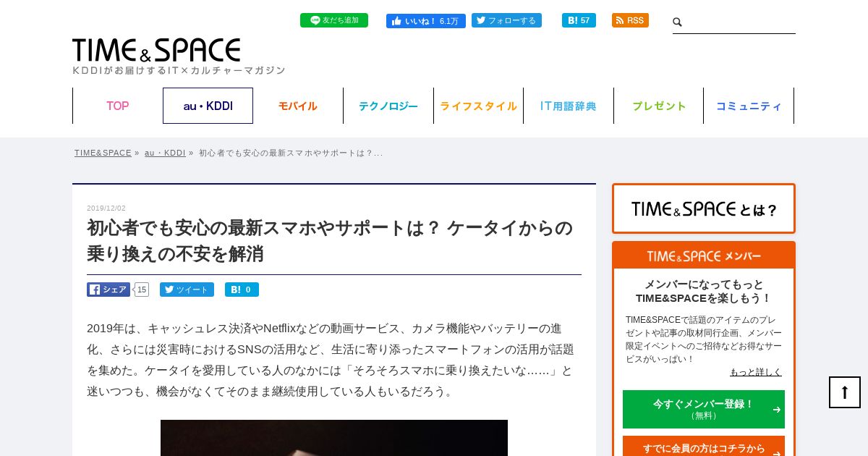Click the 今すぐメンバー登録！ green button

[704, 409]
